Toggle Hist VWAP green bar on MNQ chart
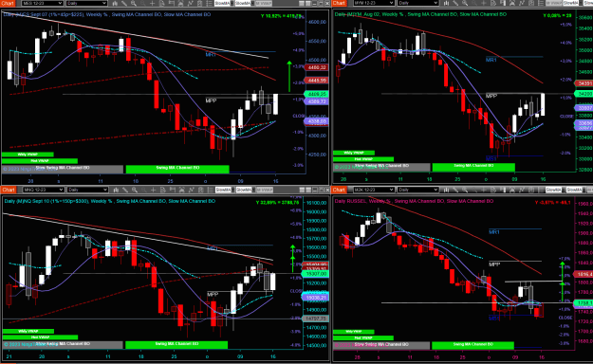Screen dimensions: 593x364 (x=40, y=337)
